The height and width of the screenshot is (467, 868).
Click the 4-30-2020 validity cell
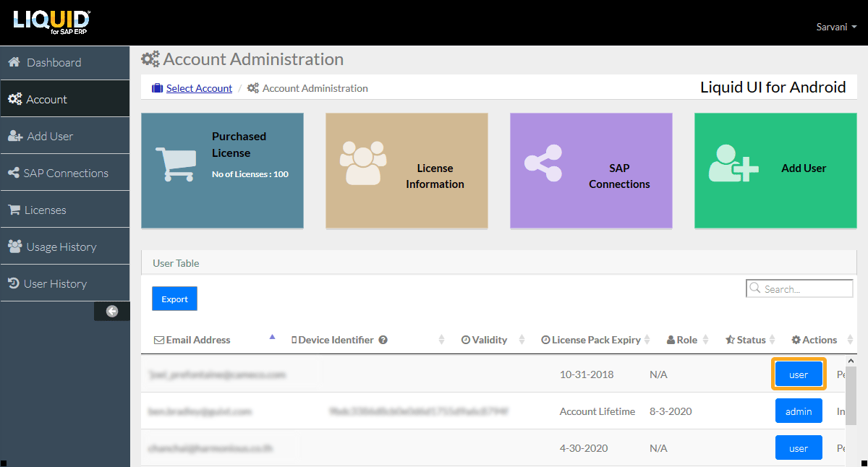point(583,448)
